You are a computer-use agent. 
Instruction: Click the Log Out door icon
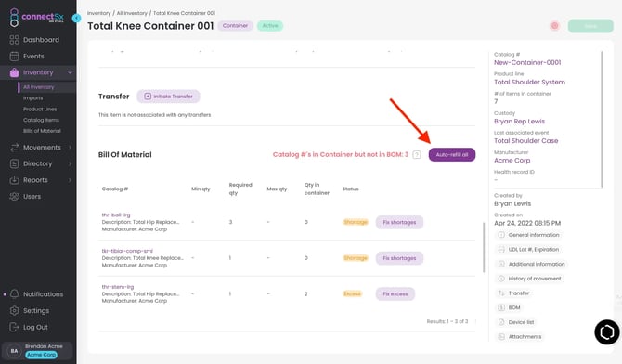[x=14, y=327]
